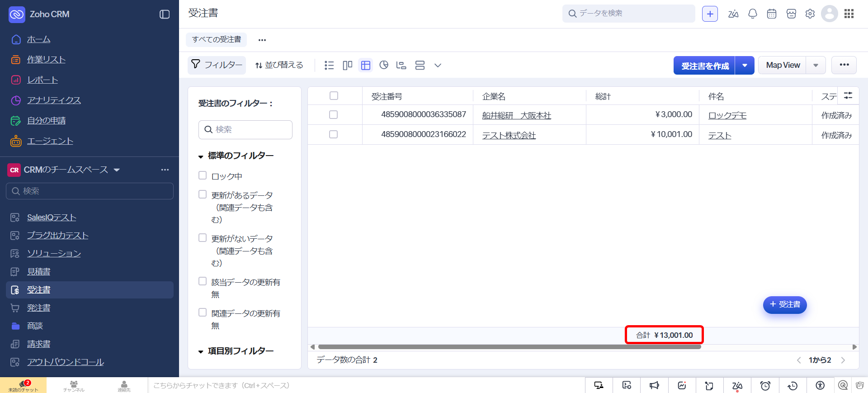Open the settings gear
This screenshot has height=393, width=868.
click(x=810, y=14)
